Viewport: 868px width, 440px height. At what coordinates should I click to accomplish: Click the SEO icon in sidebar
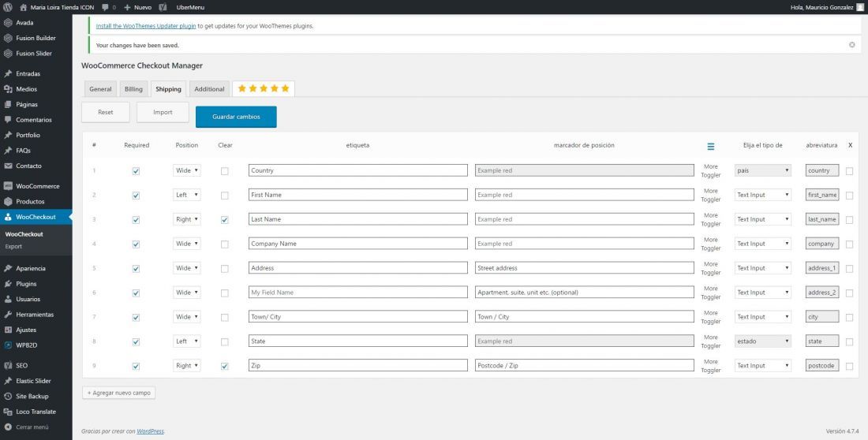click(8, 365)
